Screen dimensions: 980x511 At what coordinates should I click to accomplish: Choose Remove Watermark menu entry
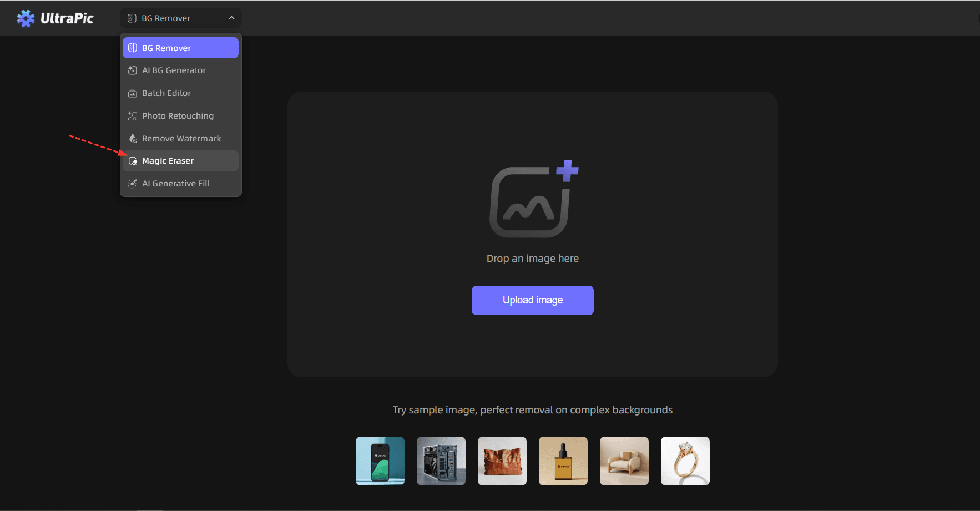(x=181, y=139)
